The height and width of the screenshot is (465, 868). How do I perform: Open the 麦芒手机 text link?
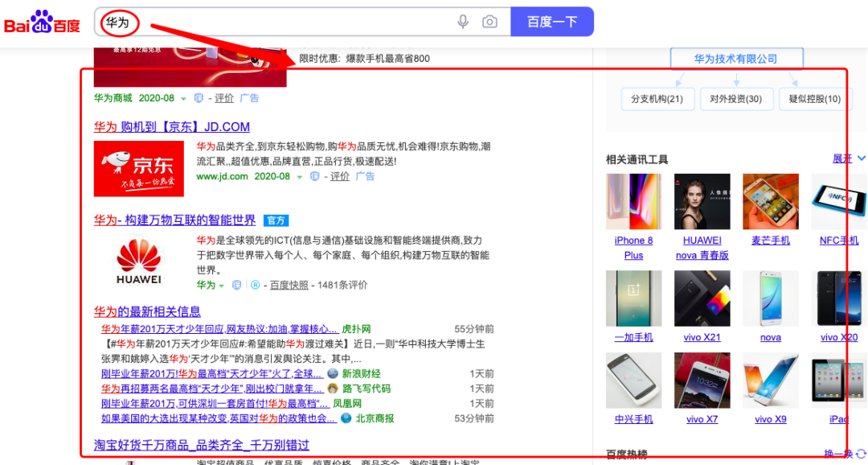[771, 241]
